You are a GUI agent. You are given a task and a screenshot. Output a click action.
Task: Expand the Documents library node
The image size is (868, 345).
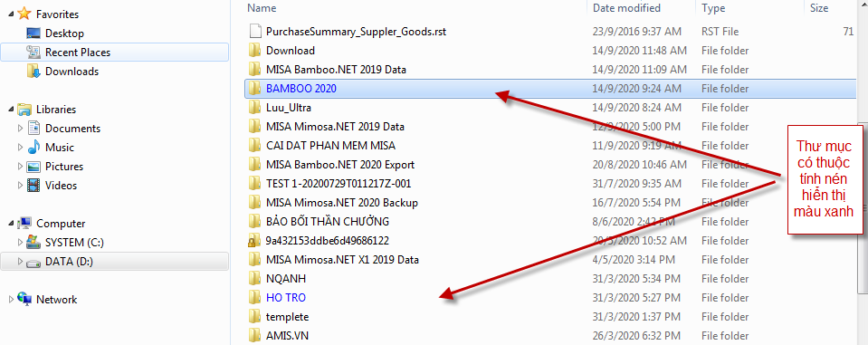point(21,129)
